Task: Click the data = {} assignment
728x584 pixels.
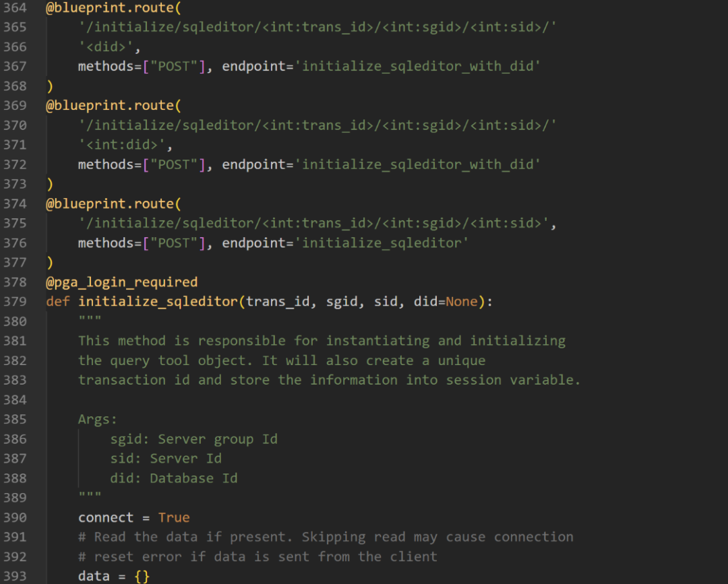Action: (114, 577)
